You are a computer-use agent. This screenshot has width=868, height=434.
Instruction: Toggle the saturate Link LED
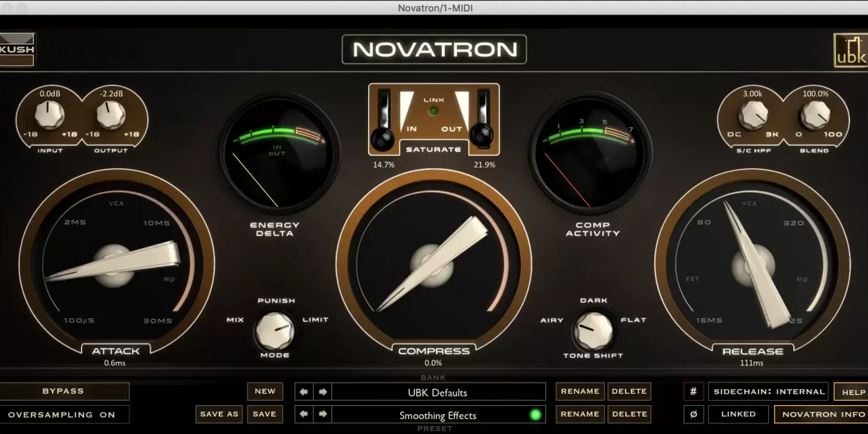pyautogui.click(x=434, y=111)
